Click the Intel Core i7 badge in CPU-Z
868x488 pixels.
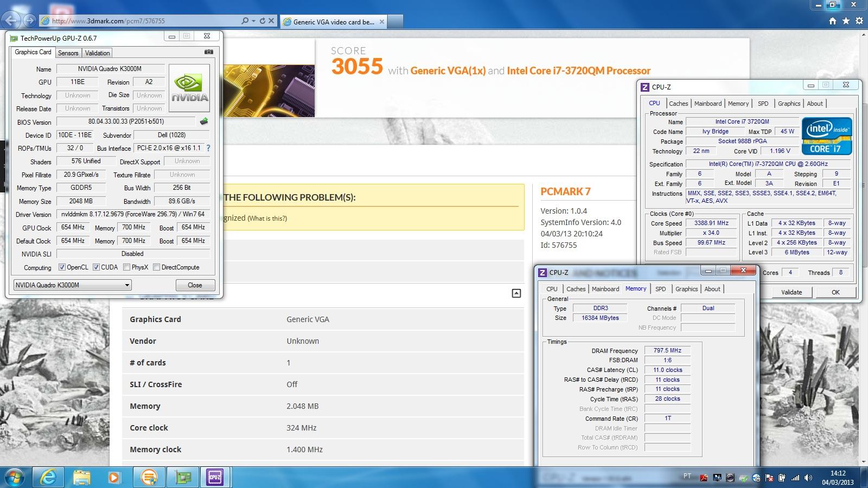pyautogui.click(x=827, y=136)
